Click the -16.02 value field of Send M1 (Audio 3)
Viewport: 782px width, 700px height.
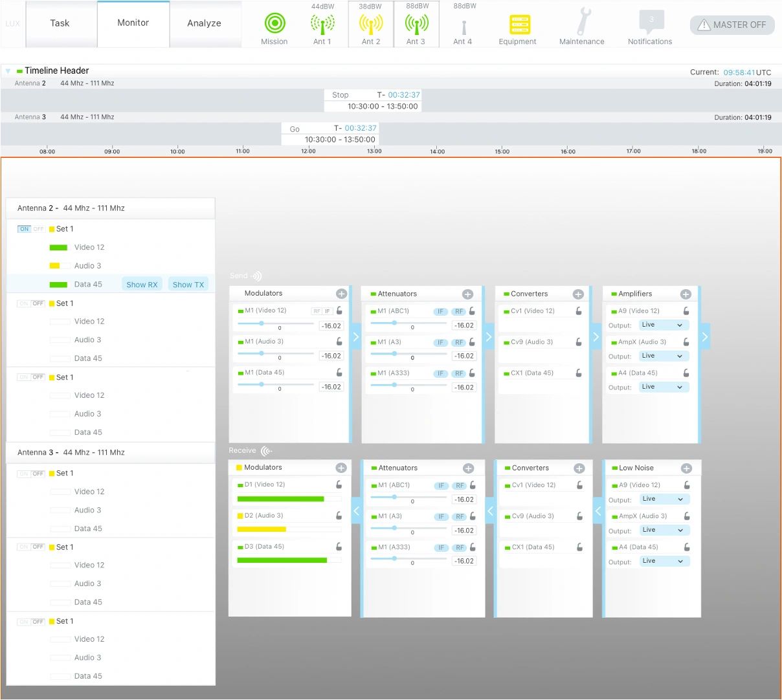(x=331, y=356)
